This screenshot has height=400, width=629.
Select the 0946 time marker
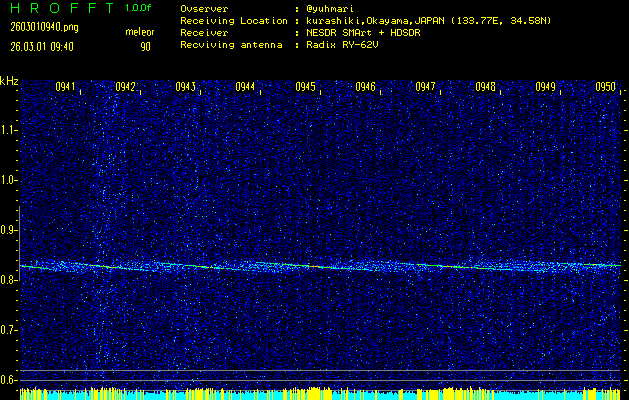point(366,87)
